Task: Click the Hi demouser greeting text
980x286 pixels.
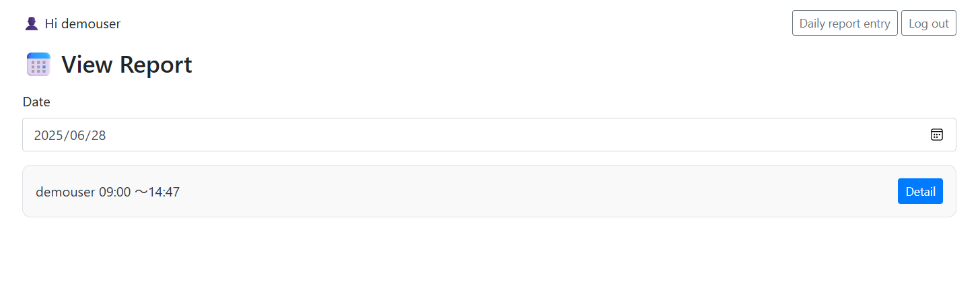Action: (x=82, y=24)
